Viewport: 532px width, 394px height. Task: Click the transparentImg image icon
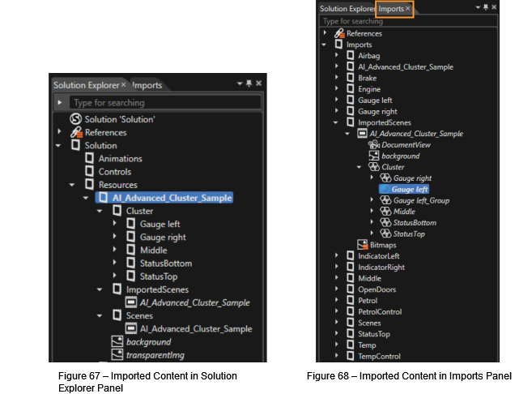coord(117,354)
